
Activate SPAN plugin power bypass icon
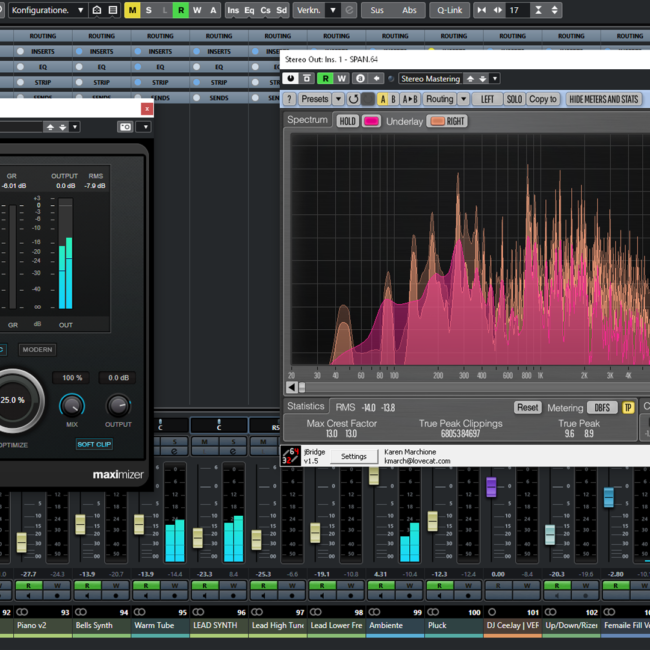click(x=291, y=78)
